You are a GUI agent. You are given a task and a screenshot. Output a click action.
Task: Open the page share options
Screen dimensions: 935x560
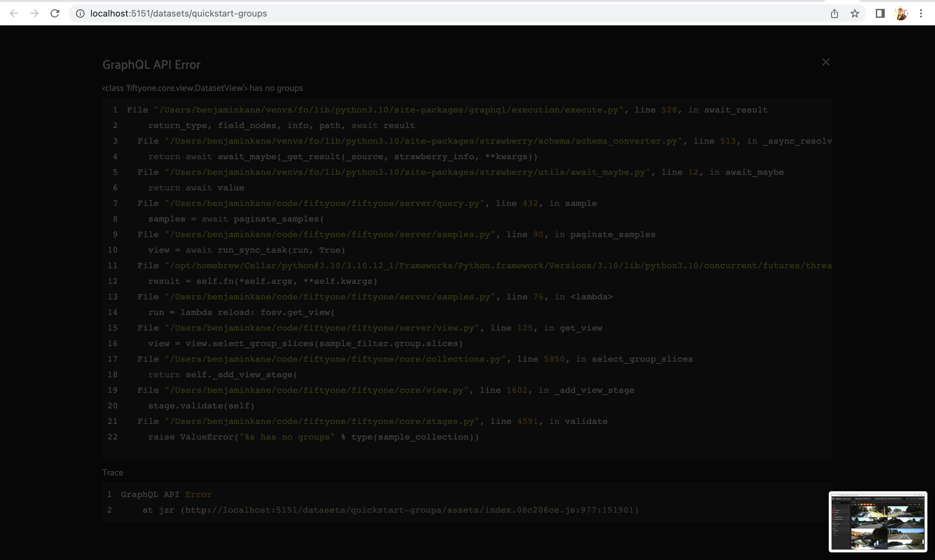834,13
